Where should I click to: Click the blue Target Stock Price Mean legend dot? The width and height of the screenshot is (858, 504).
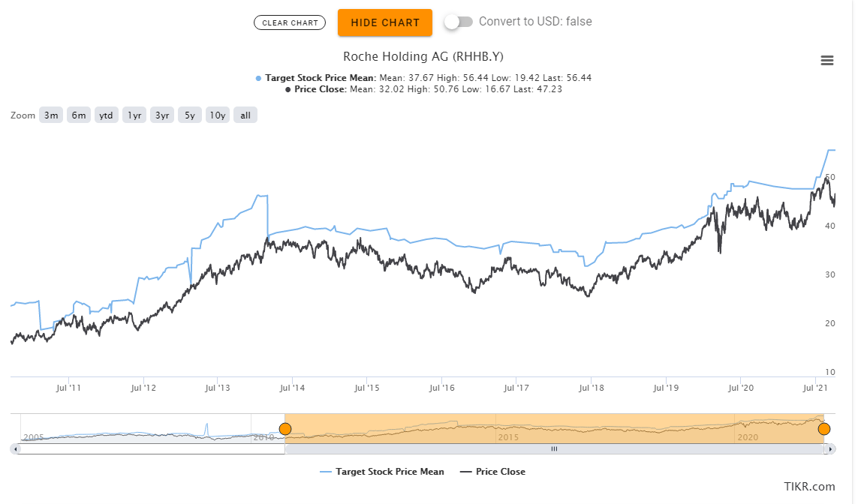[x=257, y=77]
